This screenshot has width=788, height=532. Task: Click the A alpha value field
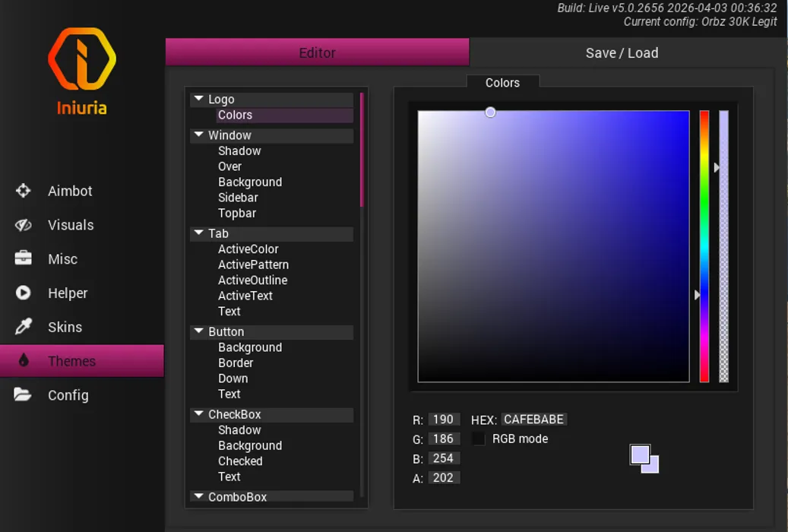click(x=444, y=478)
